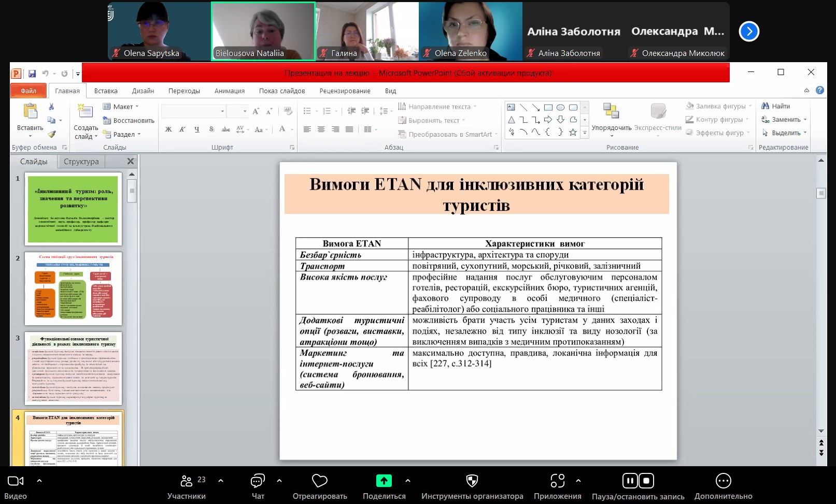This screenshot has height=504, width=836.
Task: Toggle Italic (К) formatting
Action: coord(182,129)
